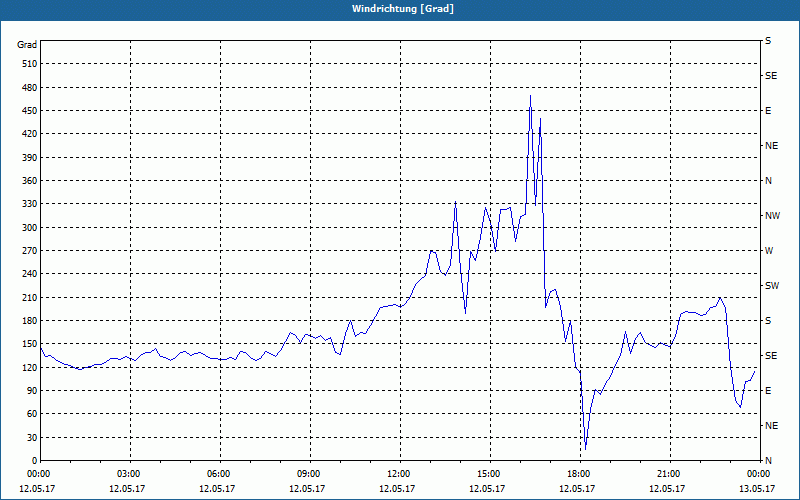The image size is (800, 500).
Task: Select the 390 y-axis value
Action: pos(30,157)
